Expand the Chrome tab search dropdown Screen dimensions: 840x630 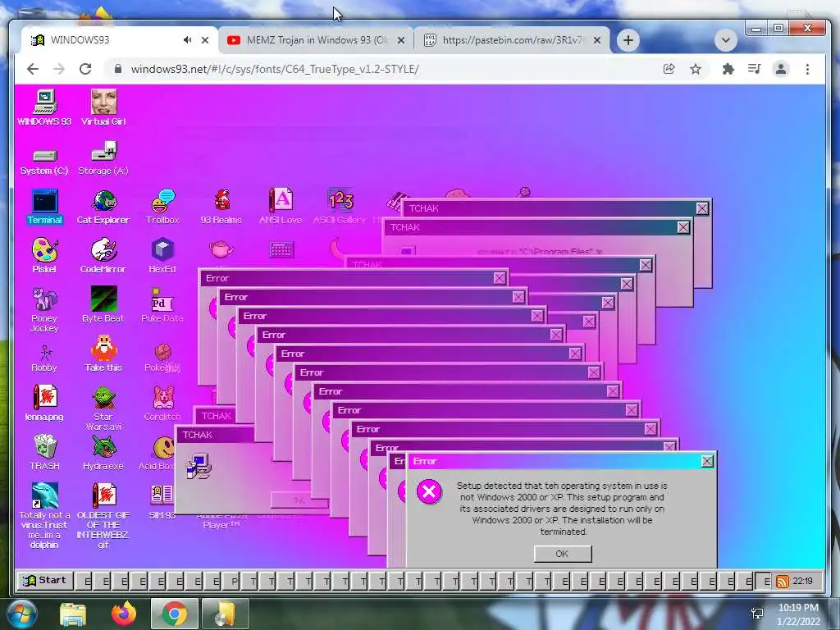[x=726, y=40]
